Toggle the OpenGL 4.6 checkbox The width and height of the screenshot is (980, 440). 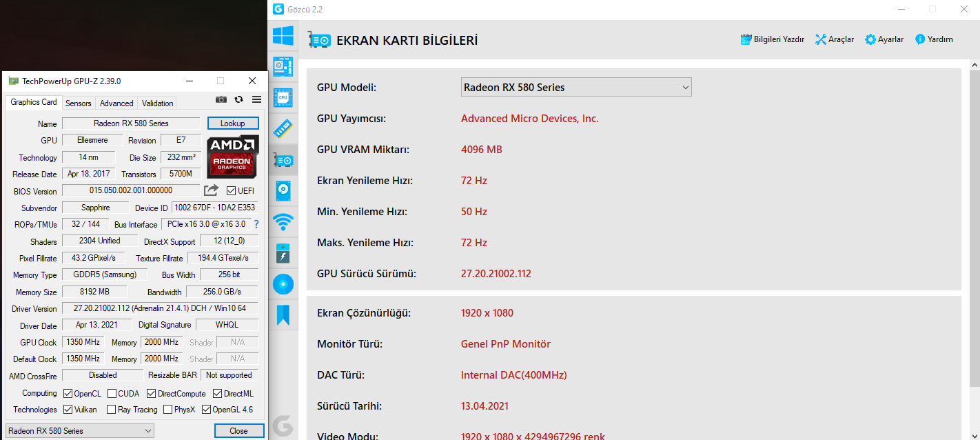206,410
